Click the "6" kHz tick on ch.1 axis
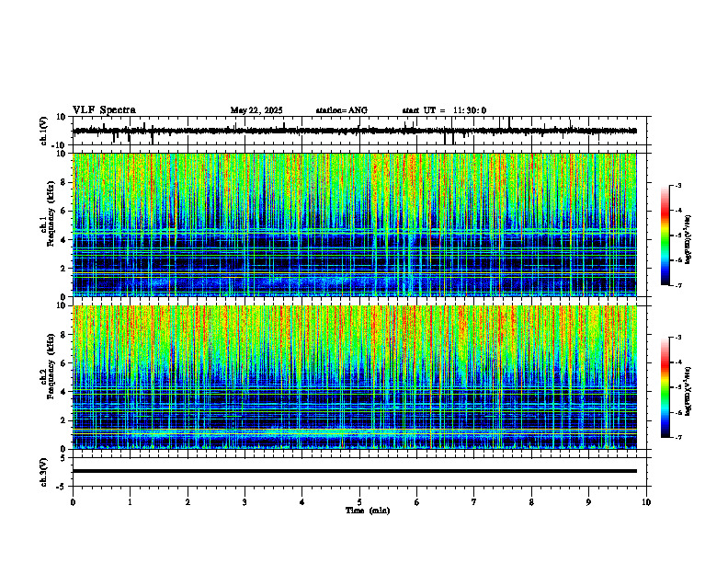 pyautogui.click(x=63, y=211)
